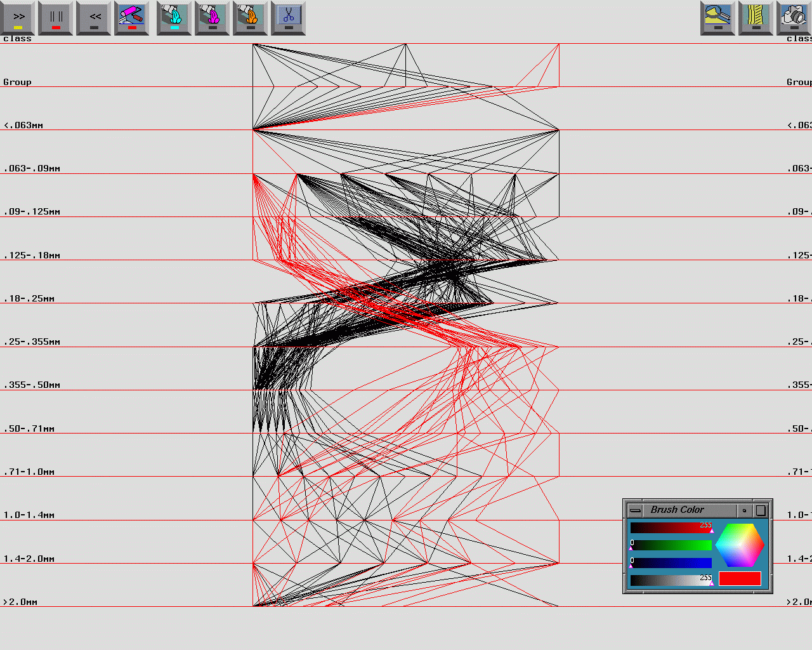This screenshot has height=650, width=812.
Task: Click the green channel slider bar
Action: coord(671,545)
